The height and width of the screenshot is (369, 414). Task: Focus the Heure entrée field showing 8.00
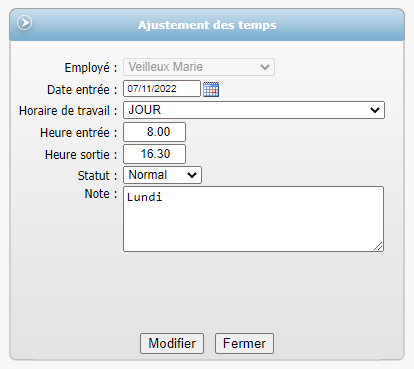[x=155, y=132]
